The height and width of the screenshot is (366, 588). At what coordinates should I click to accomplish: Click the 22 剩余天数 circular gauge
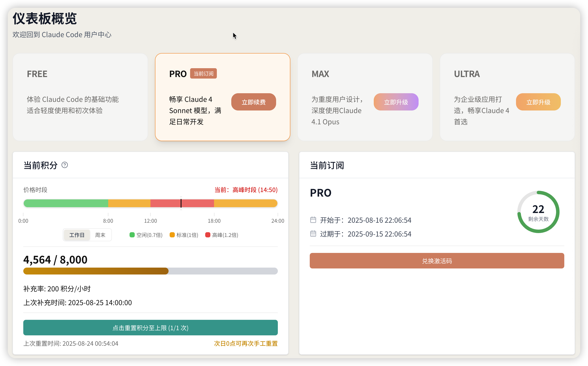(538, 212)
